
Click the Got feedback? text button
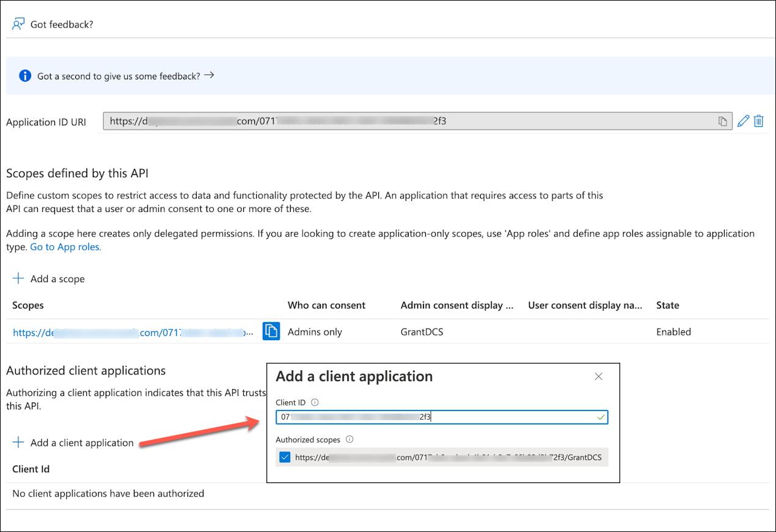[x=62, y=25]
